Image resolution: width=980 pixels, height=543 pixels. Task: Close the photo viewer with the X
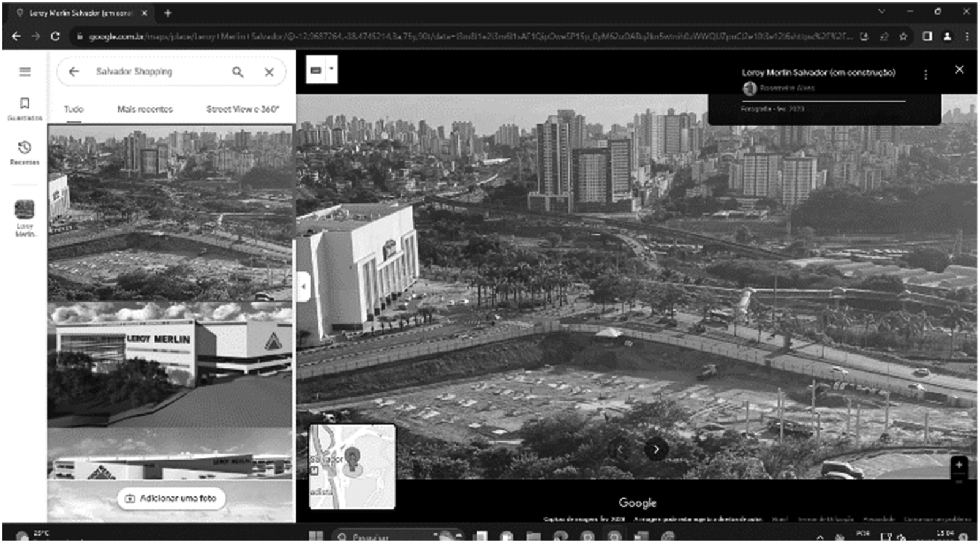[959, 69]
